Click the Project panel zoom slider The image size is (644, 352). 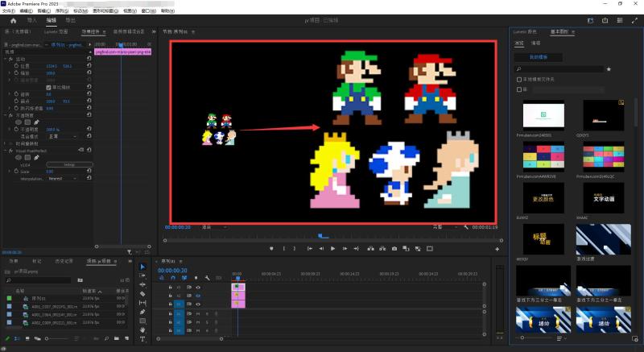pos(56,338)
